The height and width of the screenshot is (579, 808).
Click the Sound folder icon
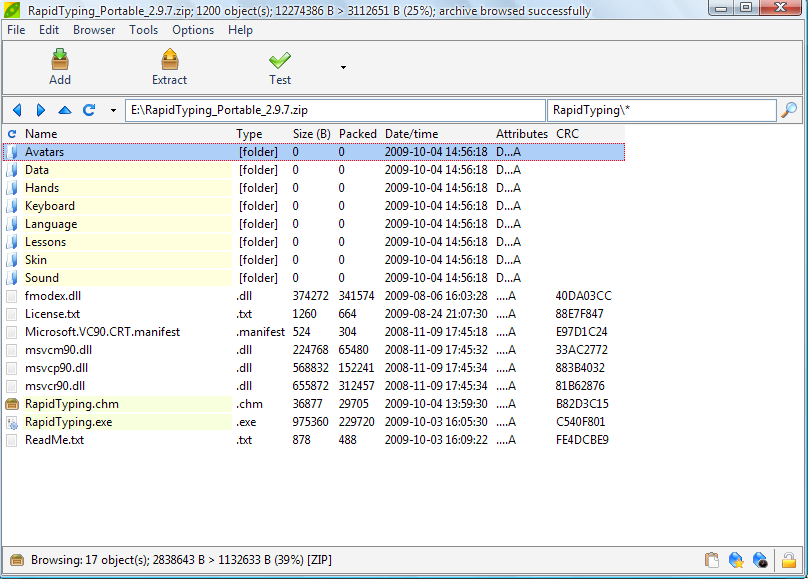(x=12, y=278)
